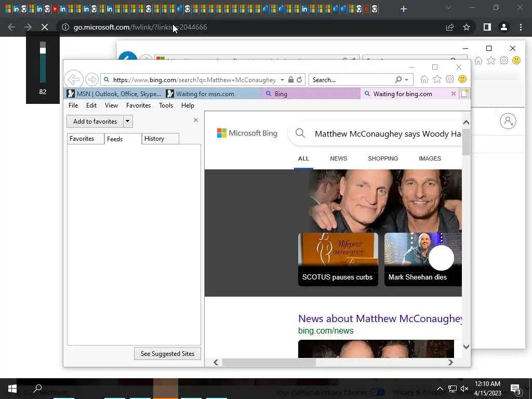The height and width of the screenshot is (399, 532).
Task: Click the search magnifier in IE search box
Action: (x=398, y=79)
